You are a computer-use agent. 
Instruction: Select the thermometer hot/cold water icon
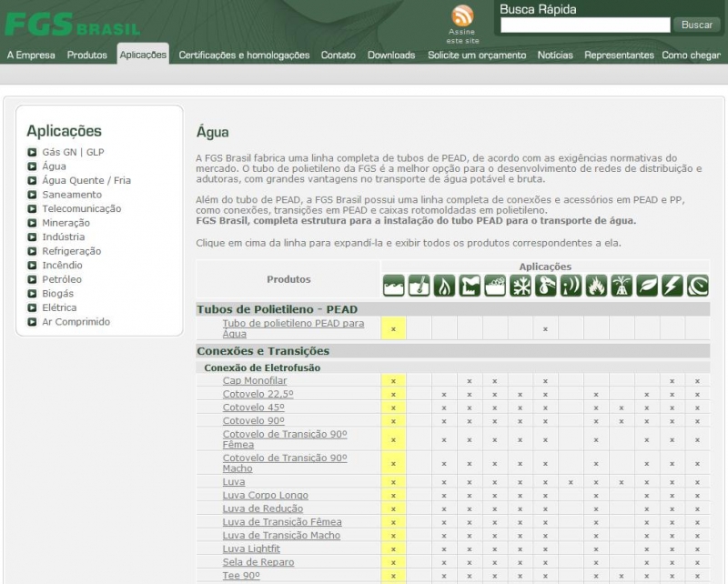pos(419,285)
